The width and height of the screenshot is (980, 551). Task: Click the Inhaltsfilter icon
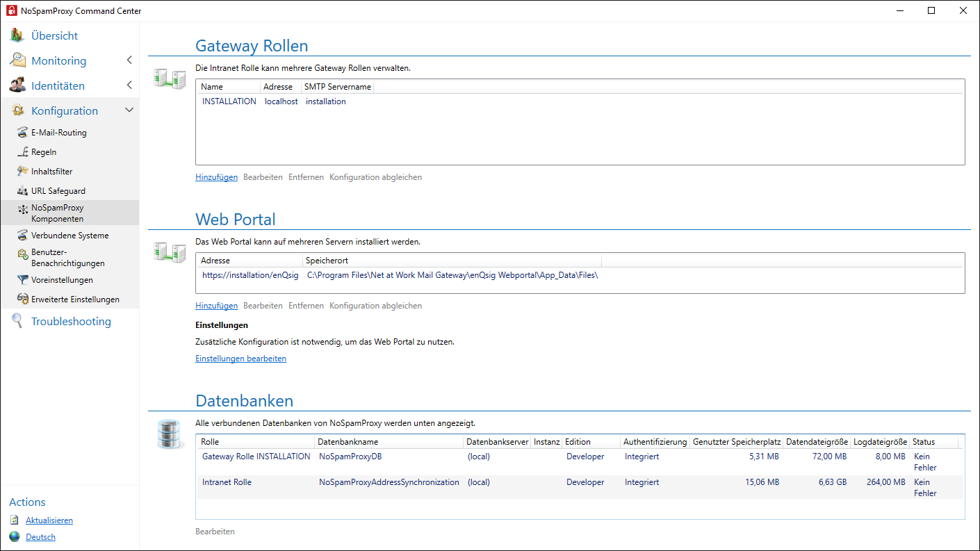(23, 172)
